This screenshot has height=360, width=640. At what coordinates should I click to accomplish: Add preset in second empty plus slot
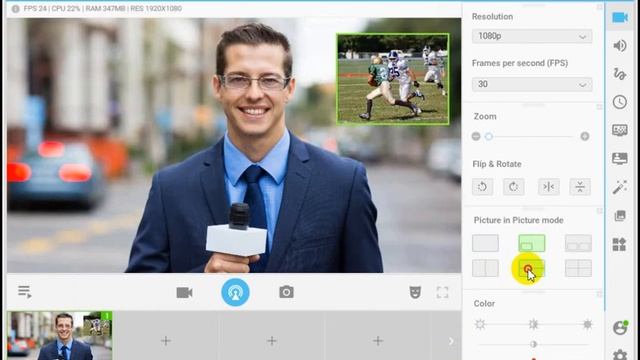tap(272, 341)
